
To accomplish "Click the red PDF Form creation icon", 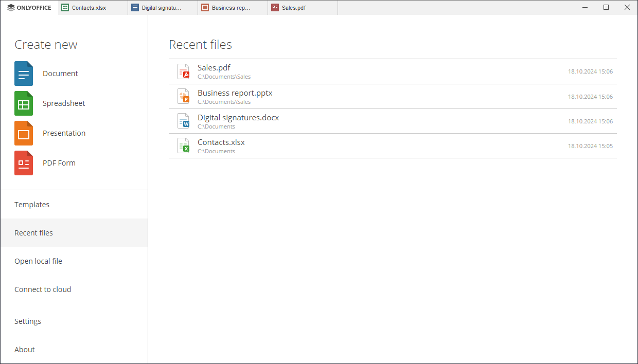I will (x=24, y=163).
